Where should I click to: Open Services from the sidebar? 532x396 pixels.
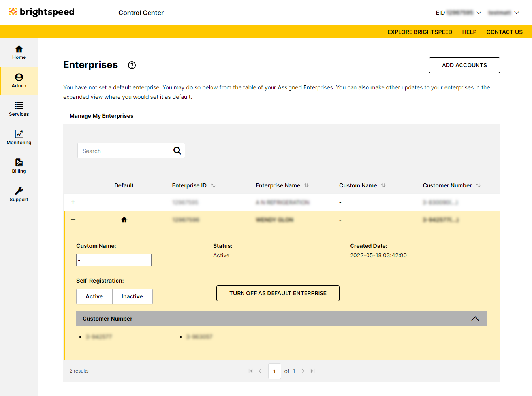click(x=19, y=109)
